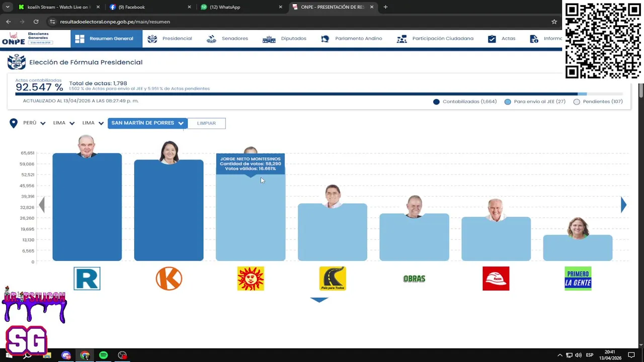
Task: Open the Participación Ciudadana tab
Action: pos(435,39)
